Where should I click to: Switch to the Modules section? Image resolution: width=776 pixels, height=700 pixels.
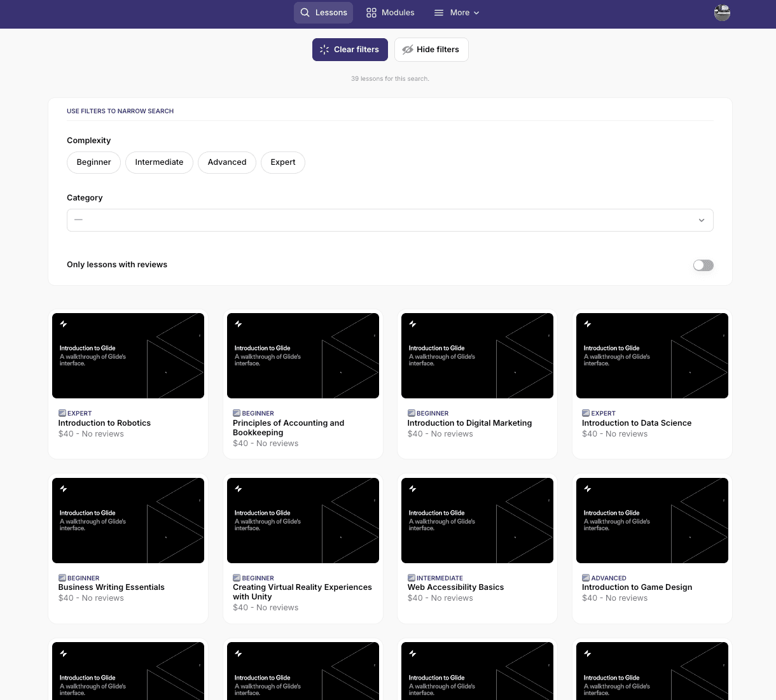click(x=398, y=12)
